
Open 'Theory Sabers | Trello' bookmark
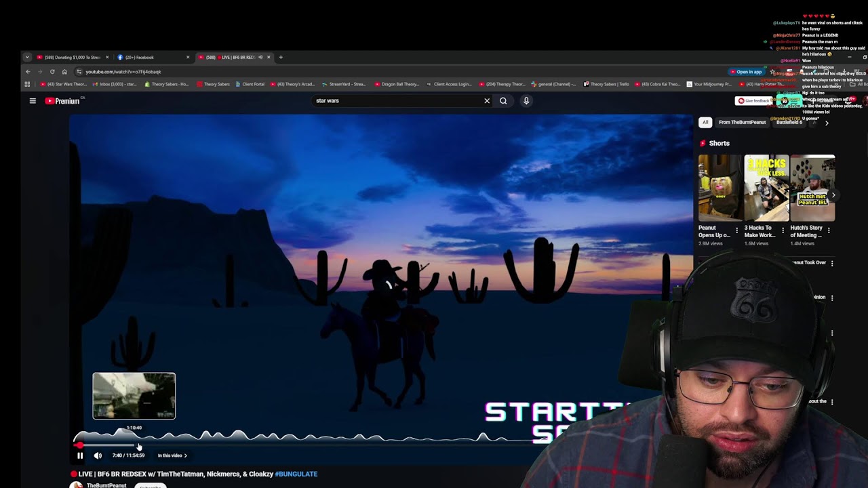[x=606, y=84]
